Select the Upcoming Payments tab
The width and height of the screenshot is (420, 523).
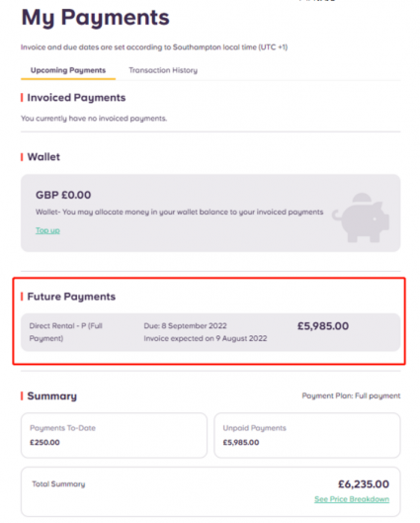[68, 70]
